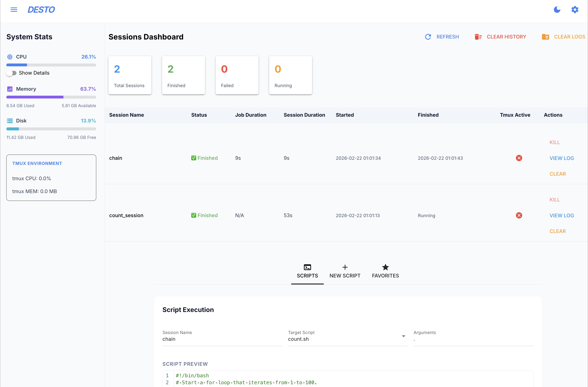Click the Clear History trash icon
Screen dimensions: 588x387
coord(478,37)
